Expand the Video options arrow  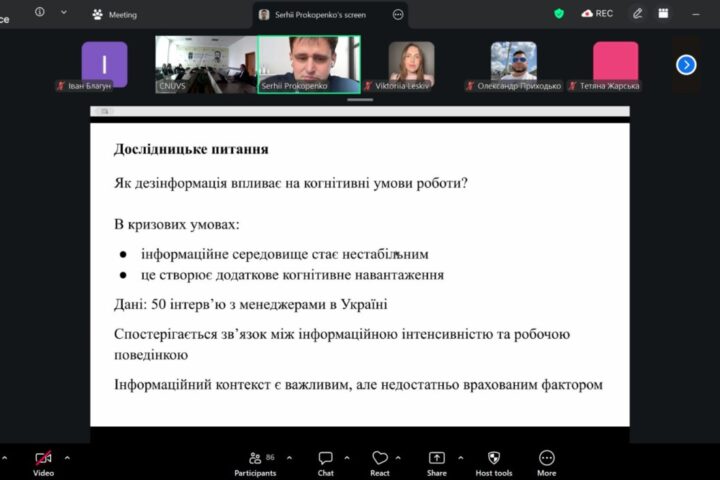tap(67, 458)
